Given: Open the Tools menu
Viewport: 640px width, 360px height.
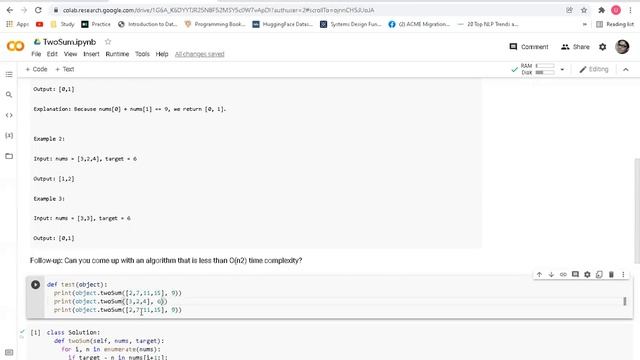Looking at the screenshot, I should (142, 54).
